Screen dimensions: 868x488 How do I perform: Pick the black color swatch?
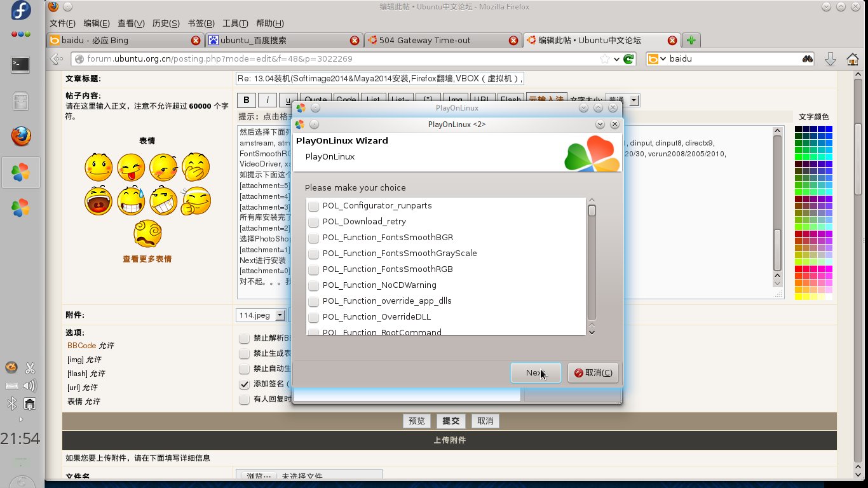799,130
